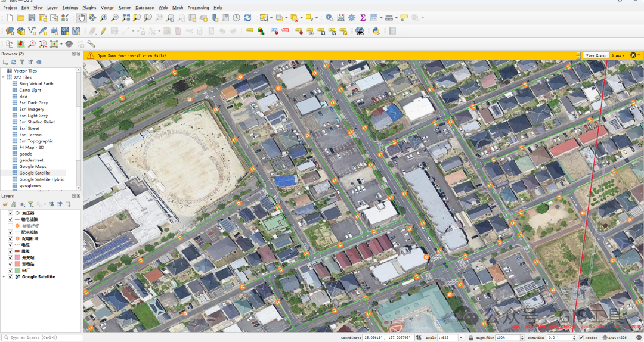The width and height of the screenshot is (644, 342).
Task: Click Filter Legend funnel icon in Layers panel
Action: click(x=30, y=204)
